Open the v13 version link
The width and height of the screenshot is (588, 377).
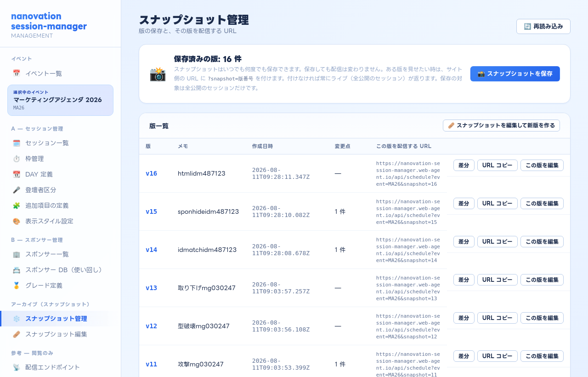tap(151, 288)
